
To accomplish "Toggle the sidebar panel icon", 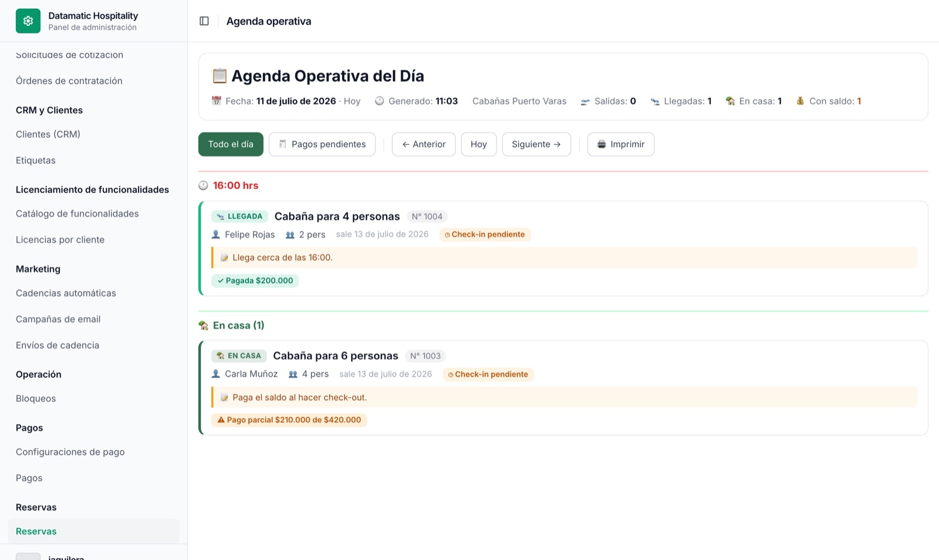I will point(204,21).
